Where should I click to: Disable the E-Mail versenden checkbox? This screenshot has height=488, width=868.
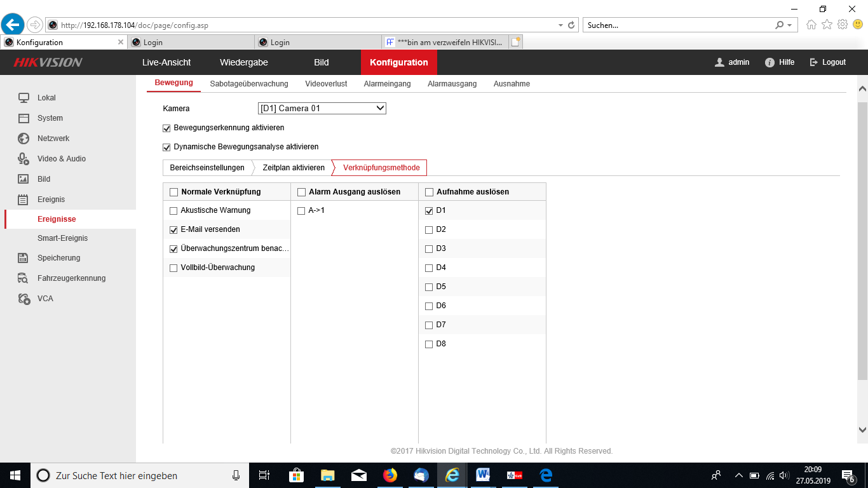(x=173, y=229)
